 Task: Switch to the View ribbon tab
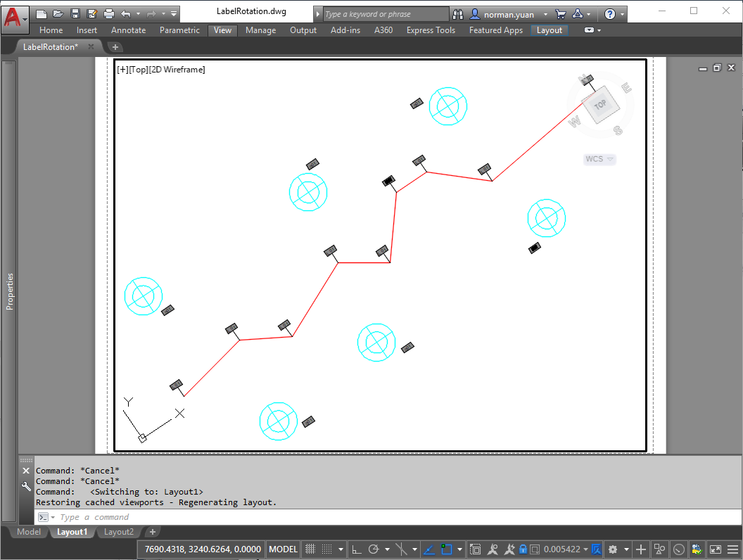(x=222, y=30)
